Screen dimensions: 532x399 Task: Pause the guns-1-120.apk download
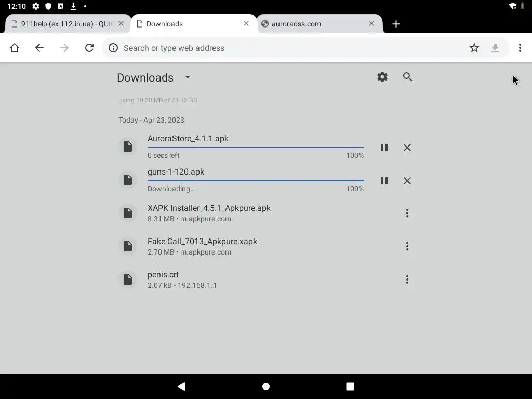(384, 181)
